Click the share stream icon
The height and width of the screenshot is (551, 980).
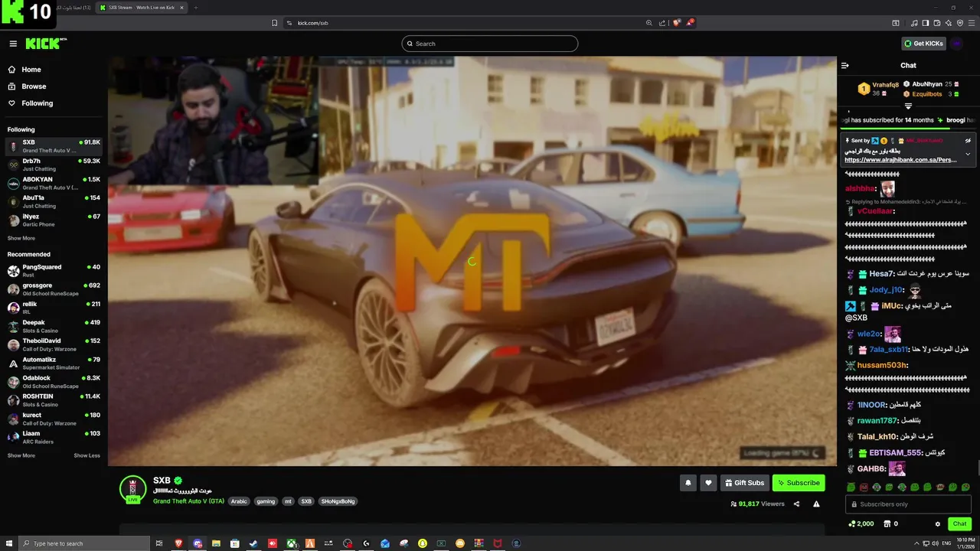pos(796,504)
